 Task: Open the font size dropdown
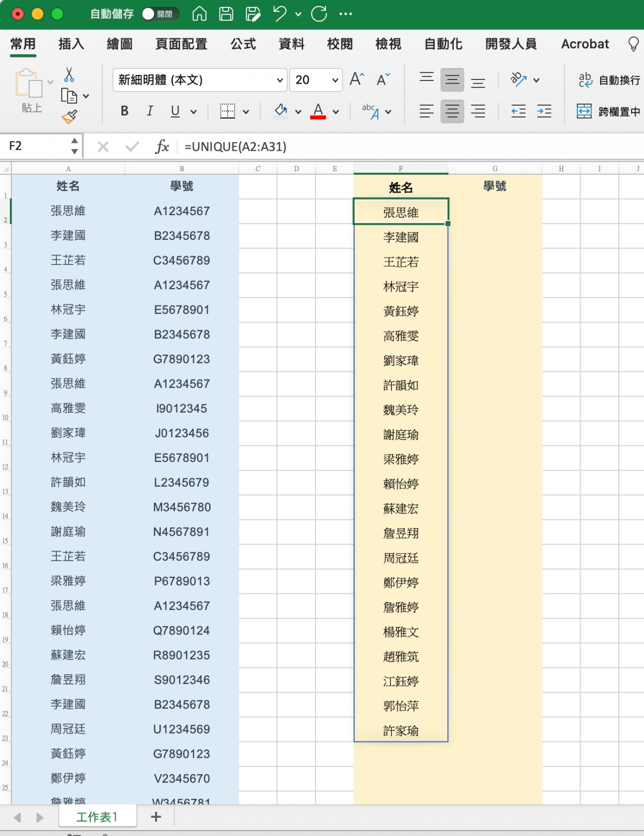pos(335,80)
